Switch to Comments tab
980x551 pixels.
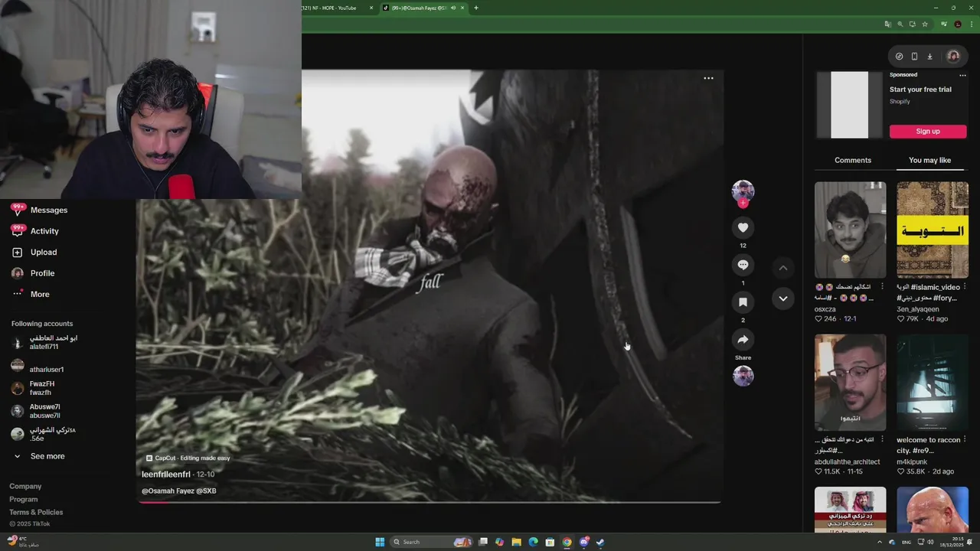853,160
